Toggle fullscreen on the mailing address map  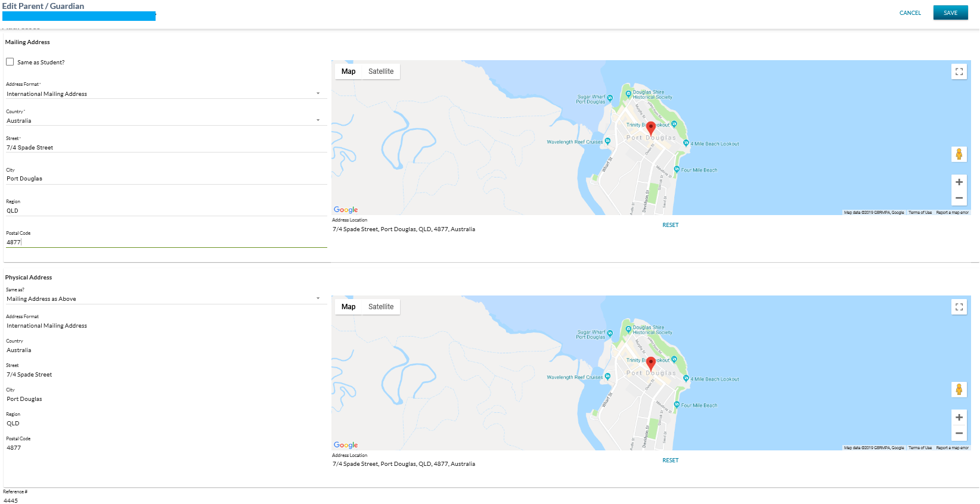click(x=959, y=71)
